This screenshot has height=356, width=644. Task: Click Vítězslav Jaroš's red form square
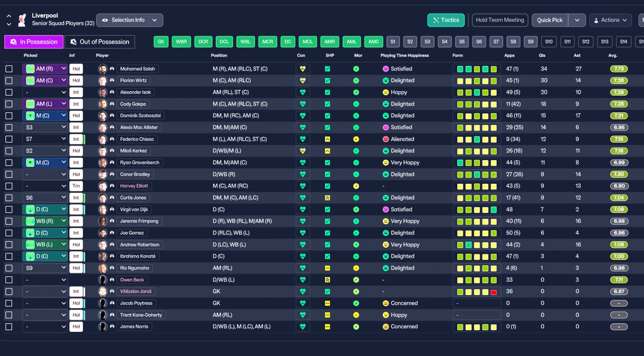click(x=494, y=292)
